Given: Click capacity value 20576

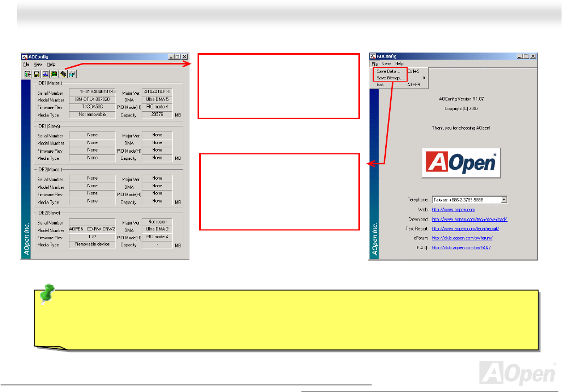Looking at the screenshot, I should click(158, 114).
